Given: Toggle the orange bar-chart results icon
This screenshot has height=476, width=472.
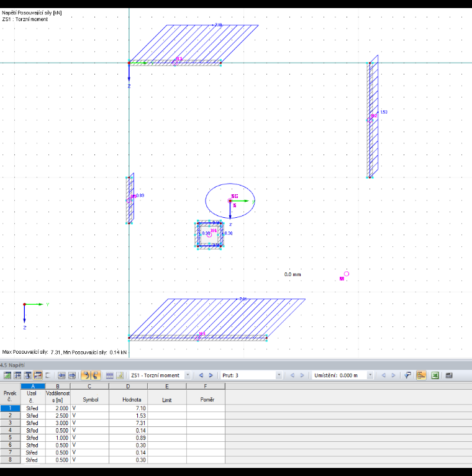Looking at the screenshot, I should (x=421, y=375).
